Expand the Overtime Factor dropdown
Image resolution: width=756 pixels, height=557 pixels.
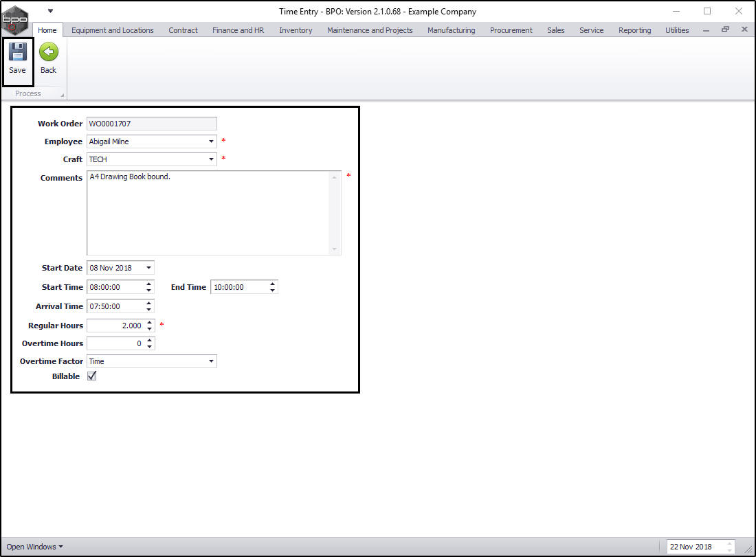click(211, 361)
